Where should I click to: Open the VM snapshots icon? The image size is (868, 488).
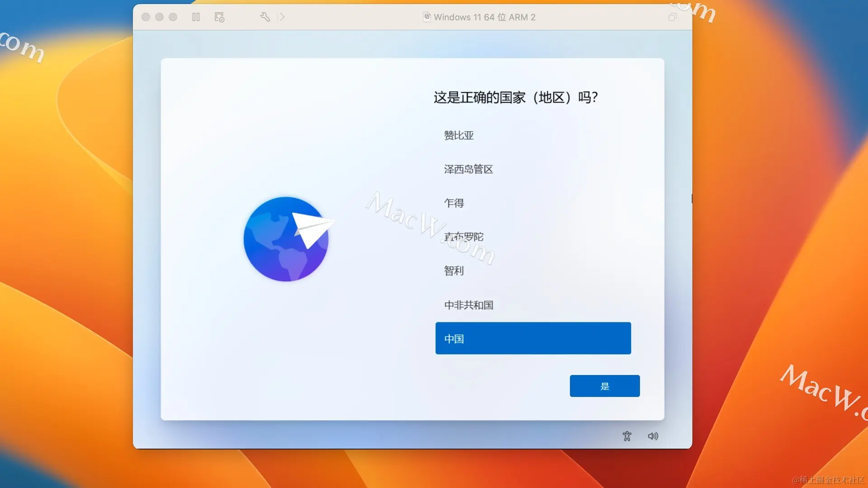tap(219, 17)
